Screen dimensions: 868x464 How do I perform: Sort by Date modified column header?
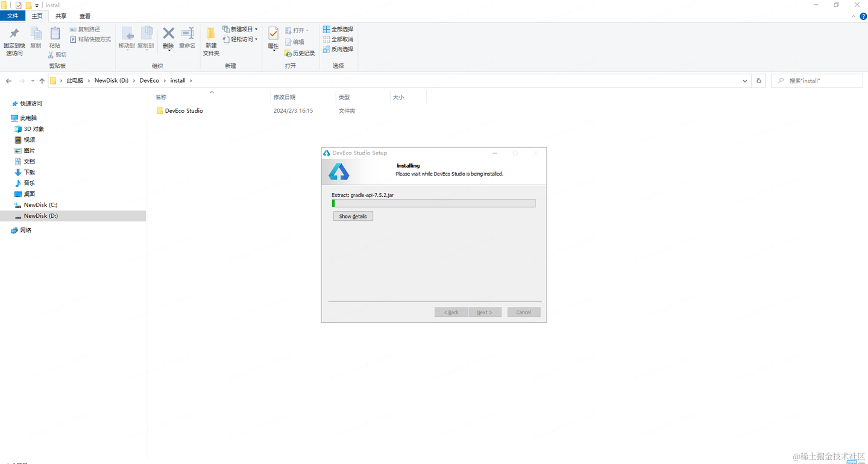[x=303, y=97]
